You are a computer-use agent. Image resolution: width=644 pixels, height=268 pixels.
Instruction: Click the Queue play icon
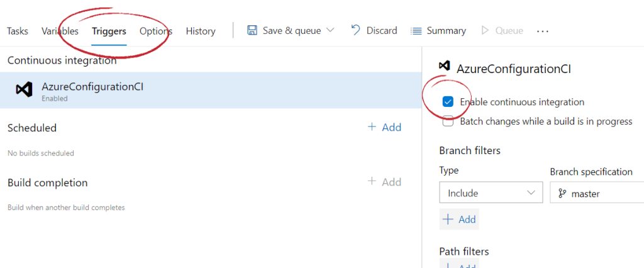coord(484,31)
